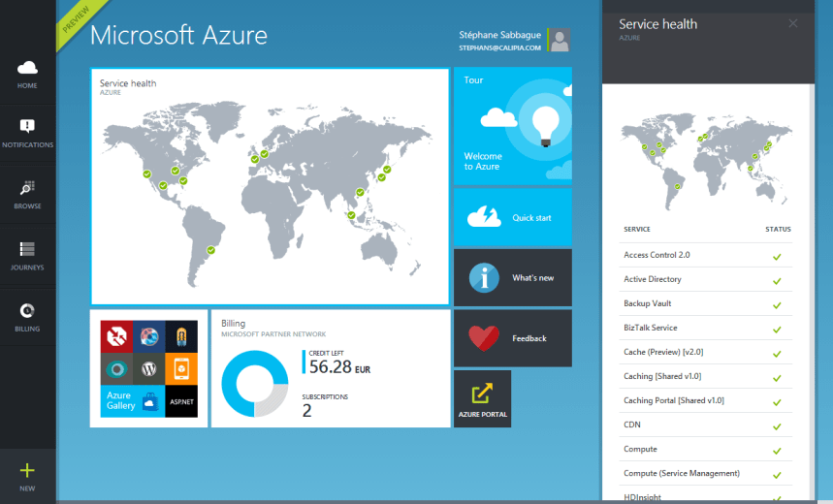Select the CDN service row

[706, 425]
